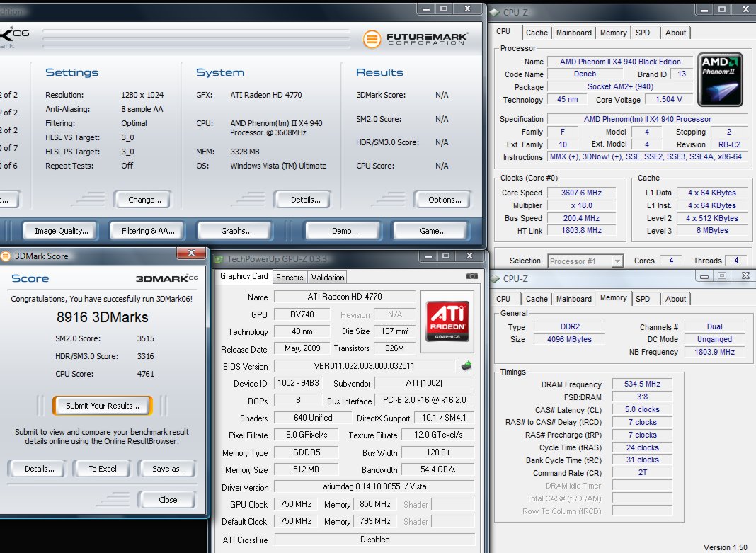Viewport: 756px width, 553px height.
Task: Click the 3DMark Score window title icon
Action: click(6, 256)
